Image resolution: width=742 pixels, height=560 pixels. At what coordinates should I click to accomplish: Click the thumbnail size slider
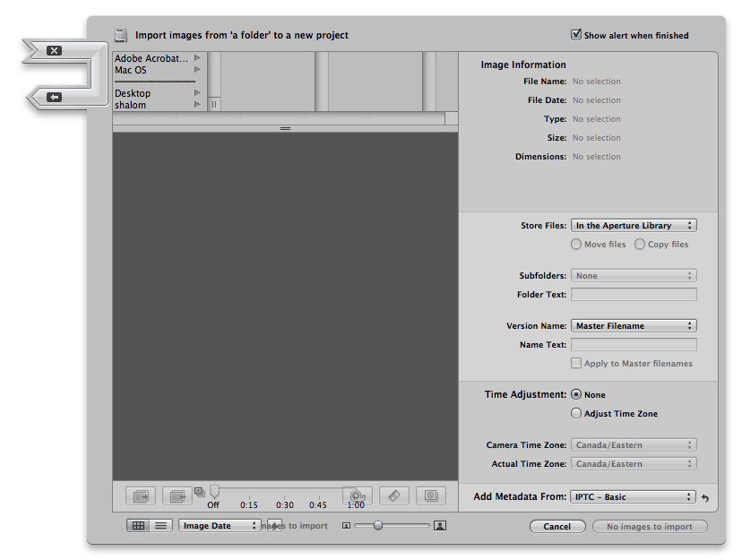378,526
